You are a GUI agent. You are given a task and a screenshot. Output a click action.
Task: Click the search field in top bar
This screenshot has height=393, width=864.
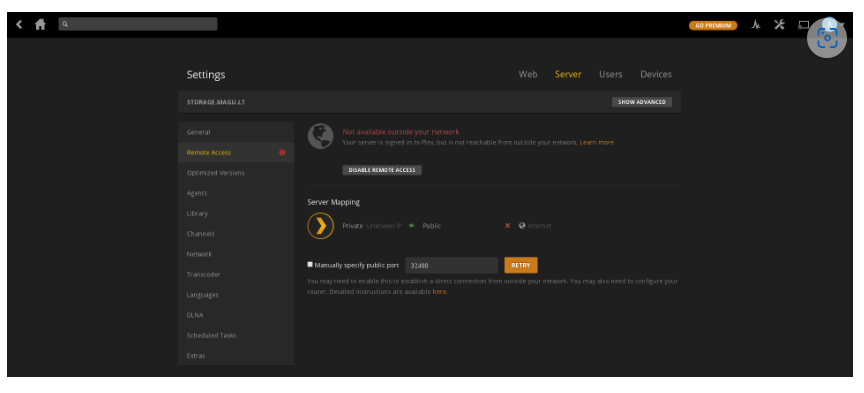pos(138,24)
